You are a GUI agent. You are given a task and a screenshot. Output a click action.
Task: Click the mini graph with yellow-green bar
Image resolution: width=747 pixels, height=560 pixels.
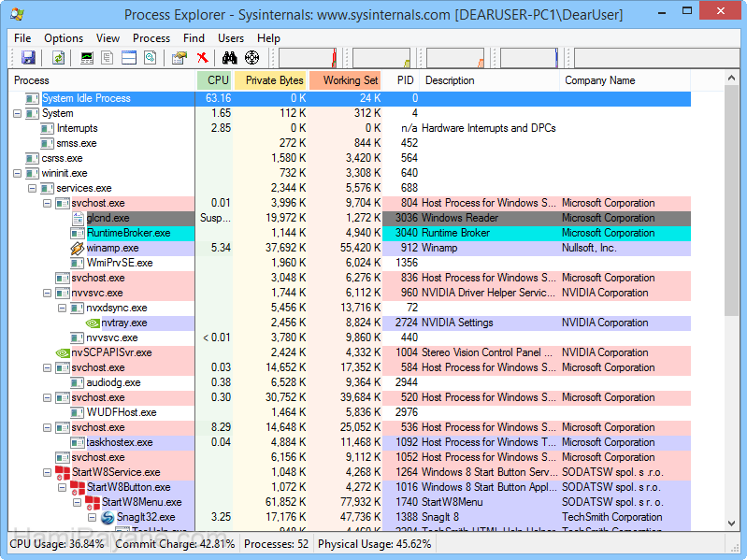tap(381, 58)
